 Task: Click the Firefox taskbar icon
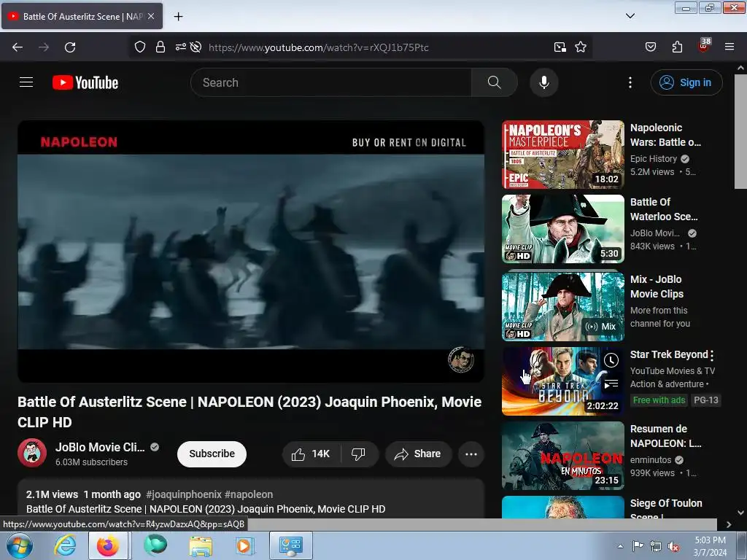[108, 545]
